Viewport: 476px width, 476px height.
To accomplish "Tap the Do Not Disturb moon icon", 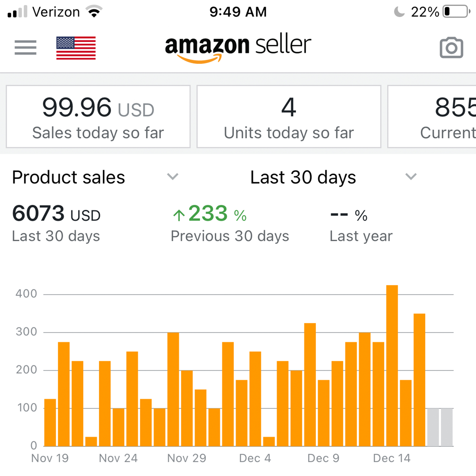I will tap(399, 12).
